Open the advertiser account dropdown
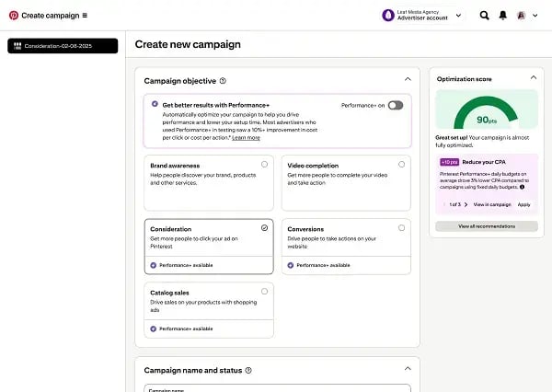Screen dimensions: 552x392 tap(458, 16)
